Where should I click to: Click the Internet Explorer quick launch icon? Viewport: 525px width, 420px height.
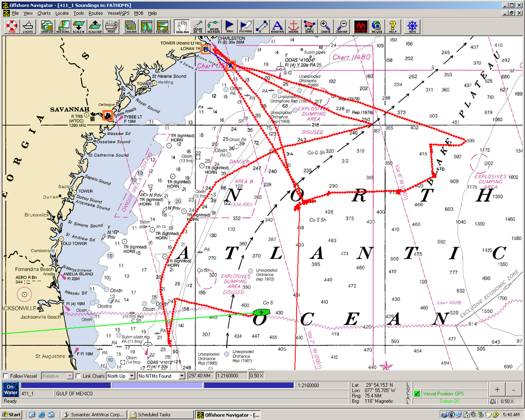42,415
